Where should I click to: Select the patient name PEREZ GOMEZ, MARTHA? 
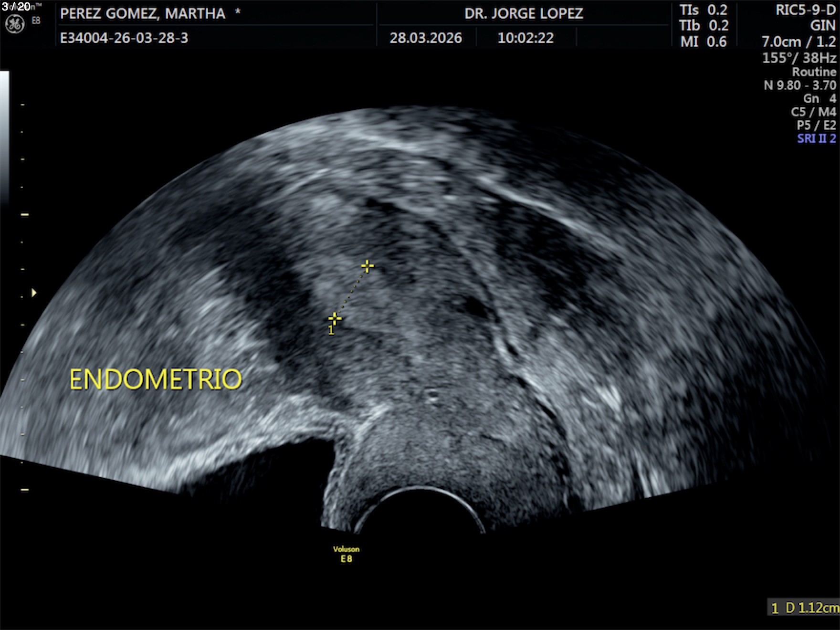[x=143, y=13]
